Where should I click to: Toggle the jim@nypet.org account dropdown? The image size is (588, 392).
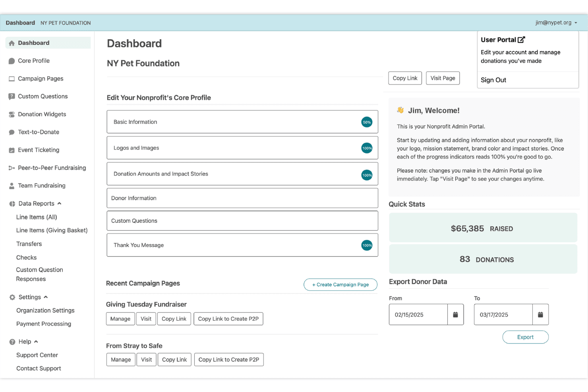coord(556,23)
